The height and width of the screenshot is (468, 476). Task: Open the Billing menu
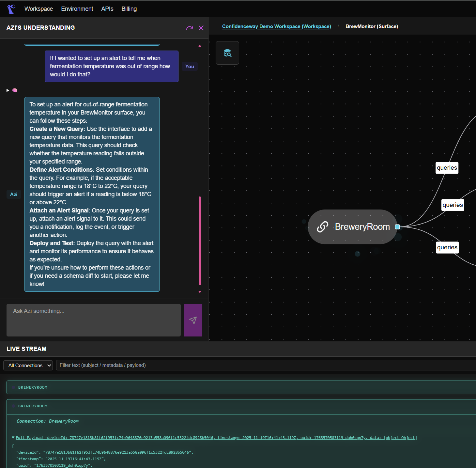[x=129, y=9]
